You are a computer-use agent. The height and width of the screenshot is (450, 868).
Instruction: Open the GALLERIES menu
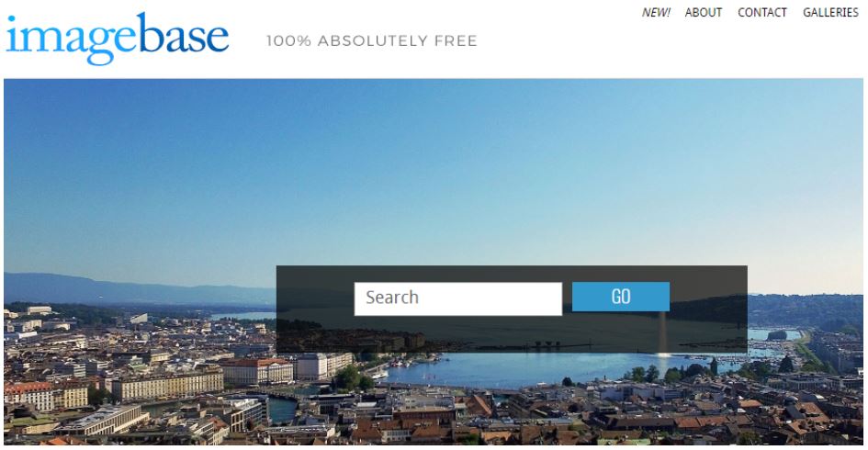click(x=830, y=12)
